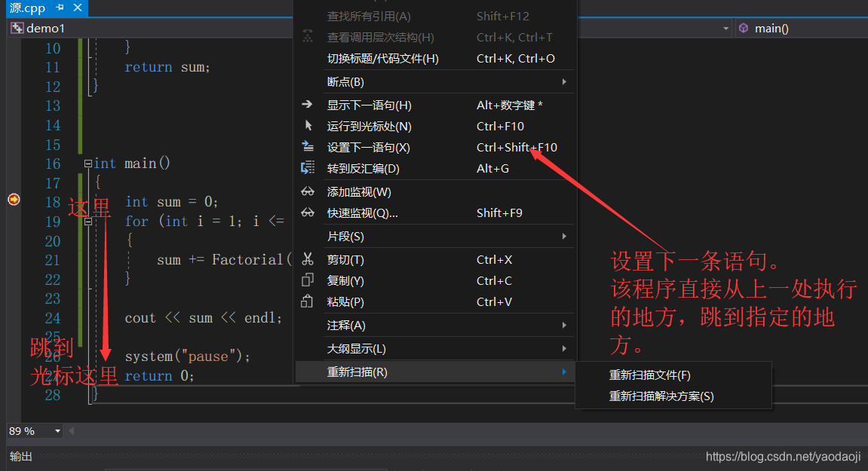868x471 pixels.
Task: Expand the 大纲显示(L) submenu arrow
Action: click(564, 349)
